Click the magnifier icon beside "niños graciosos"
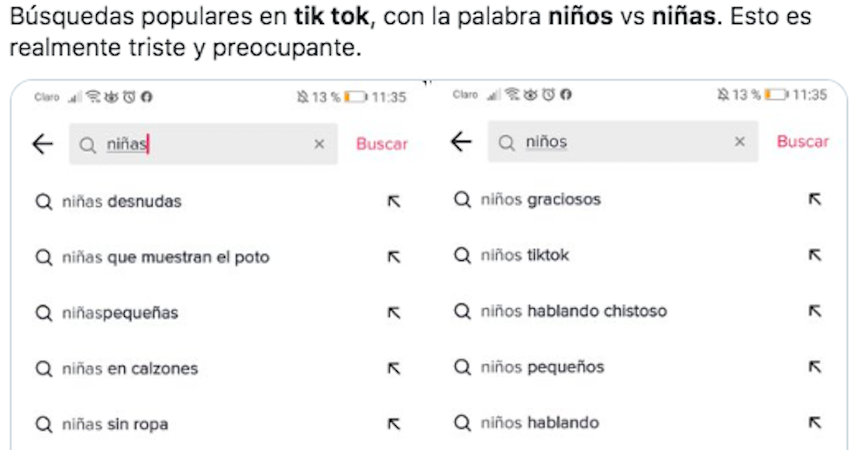This screenshot has width=868, height=450. 463,200
